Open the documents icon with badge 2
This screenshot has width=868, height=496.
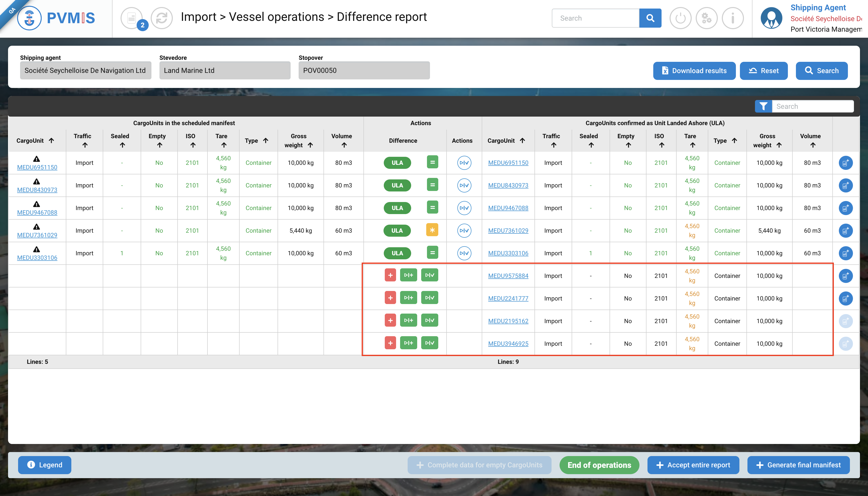click(132, 18)
